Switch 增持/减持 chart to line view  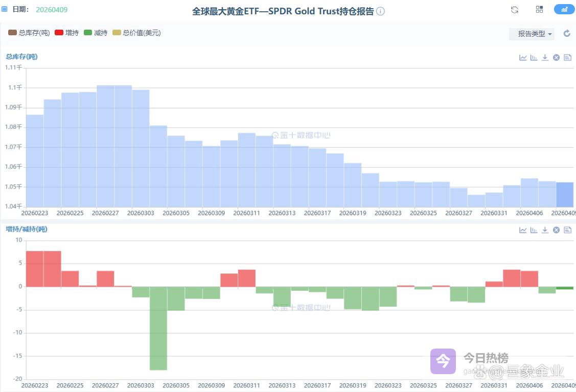[x=523, y=230]
